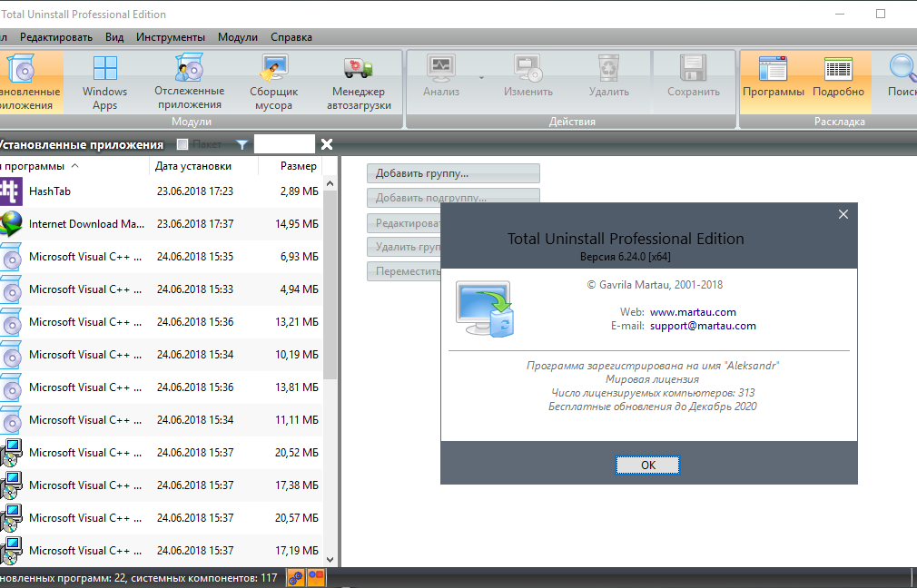The width and height of the screenshot is (917, 588).
Task: Click the Internet Download Manager globe icon
Action: [11, 224]
